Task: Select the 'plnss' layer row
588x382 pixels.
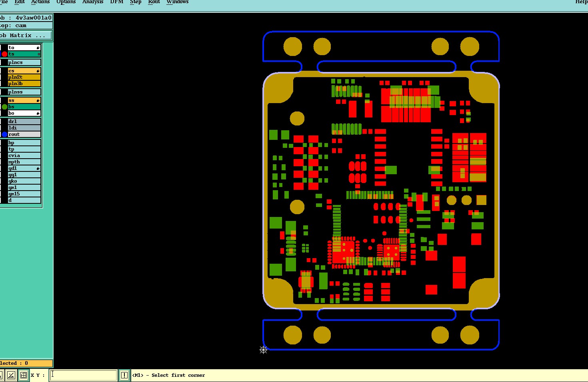Action: tap(24, 92)
